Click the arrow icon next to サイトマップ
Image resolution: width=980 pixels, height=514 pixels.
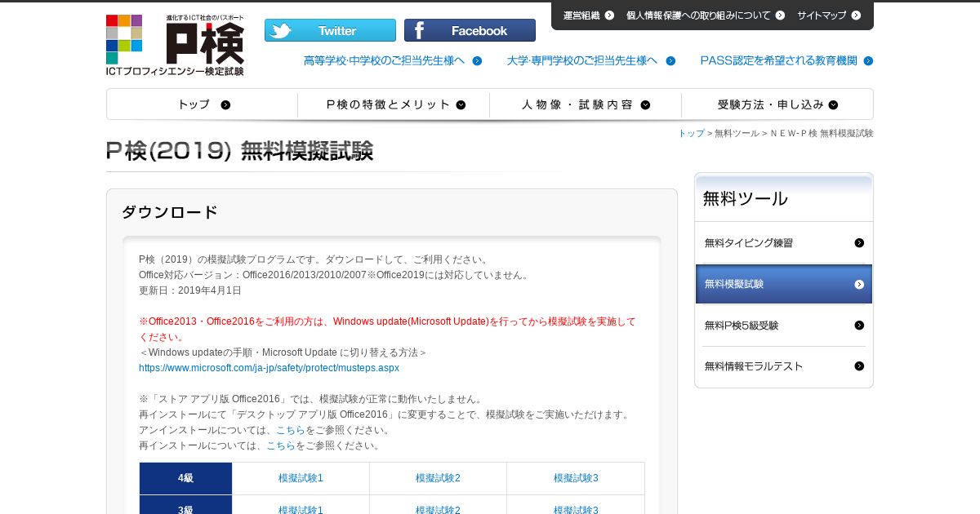pyautogui.click(x=856, y=15)
